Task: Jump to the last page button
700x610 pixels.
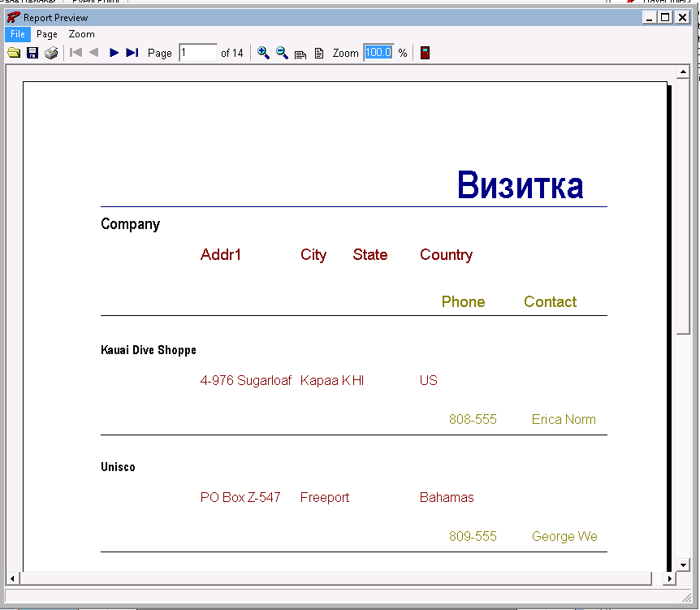Action: pyautogui.click(x=132, y=53)
